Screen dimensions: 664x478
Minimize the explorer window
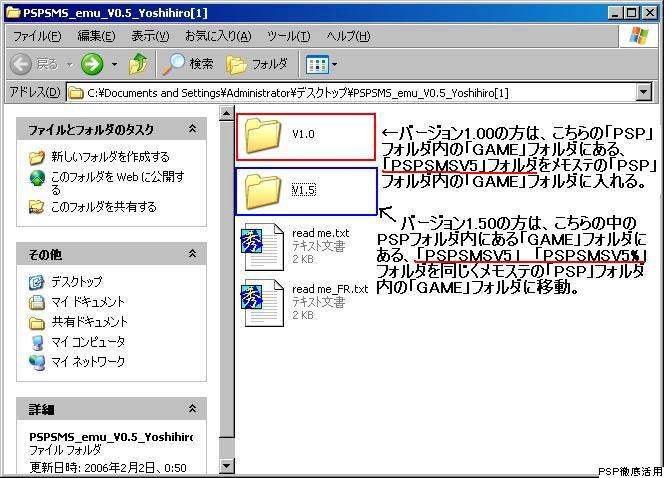616,13
